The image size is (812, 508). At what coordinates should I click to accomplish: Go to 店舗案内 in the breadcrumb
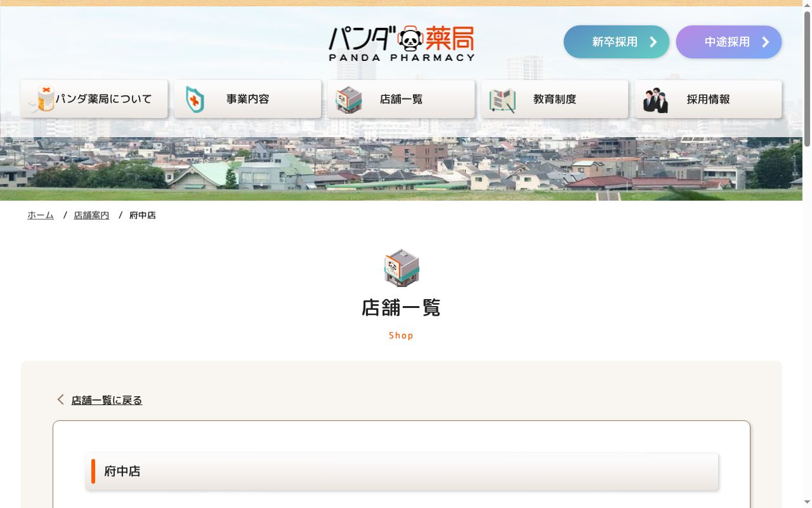click(91, 215)
